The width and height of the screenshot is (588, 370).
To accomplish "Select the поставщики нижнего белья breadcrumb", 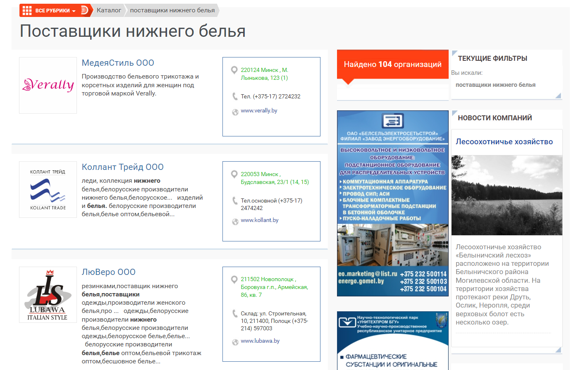I will coord(172,10).
